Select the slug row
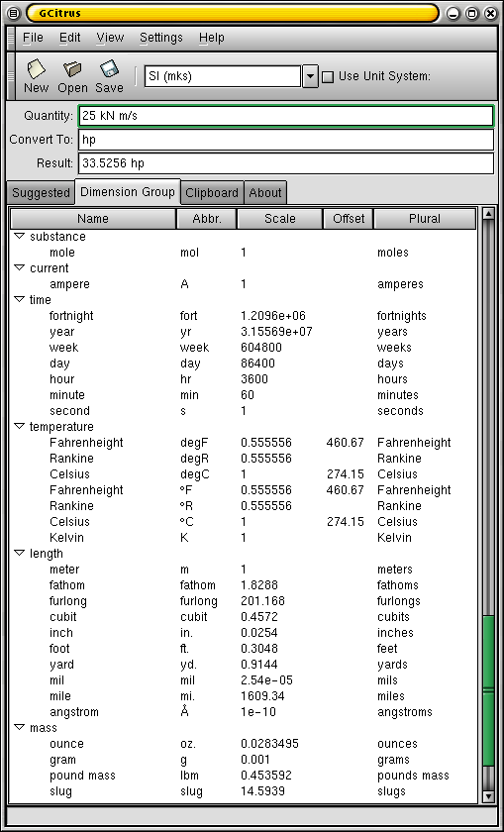Screen dimensions: 504x832 (x=243, y=791)
